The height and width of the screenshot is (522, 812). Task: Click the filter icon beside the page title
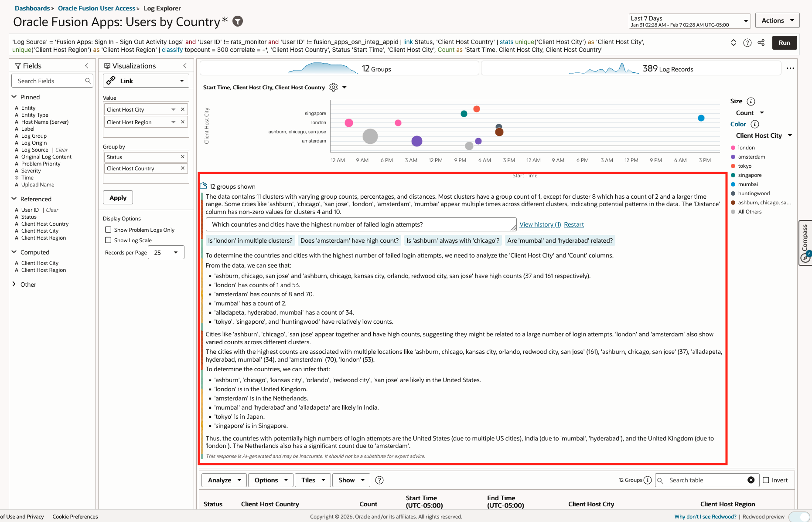[238, 21]
